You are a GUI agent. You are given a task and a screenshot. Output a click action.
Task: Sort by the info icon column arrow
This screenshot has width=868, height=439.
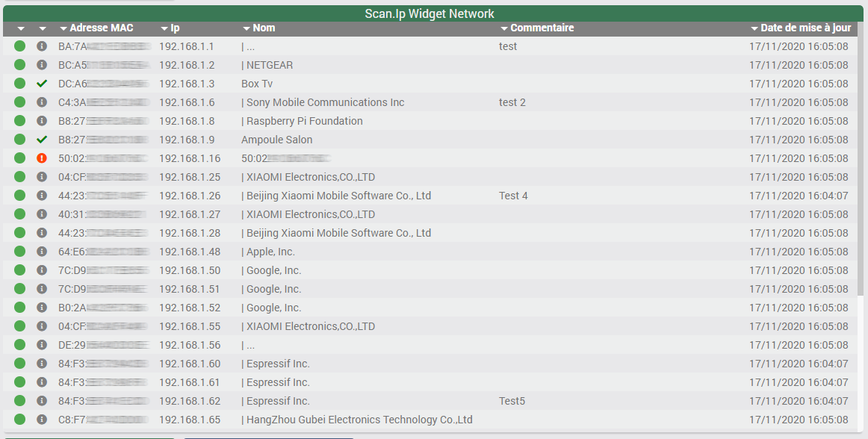tap(43, 28)
